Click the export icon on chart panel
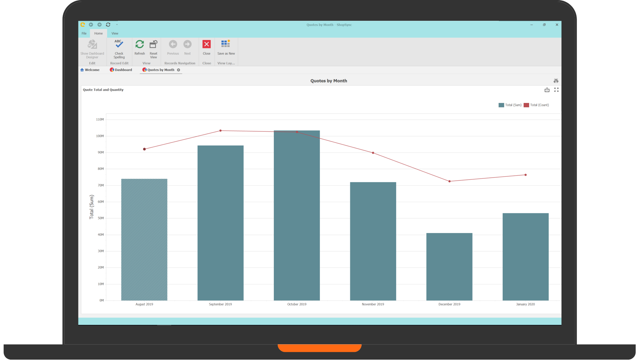644x362 pixels. pyautogui.click(x=547, y=90)
